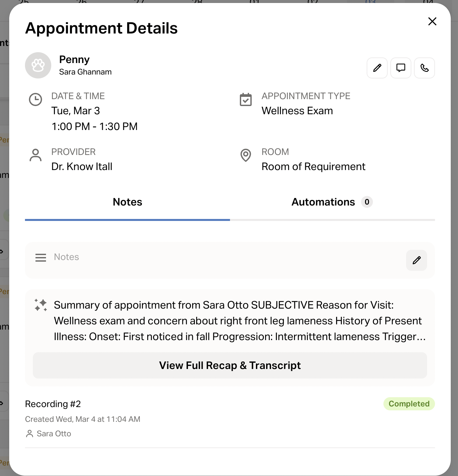Click Penny's paw avatar icon
The height and width of the screenshot is (476, 458).
[38, 65]
